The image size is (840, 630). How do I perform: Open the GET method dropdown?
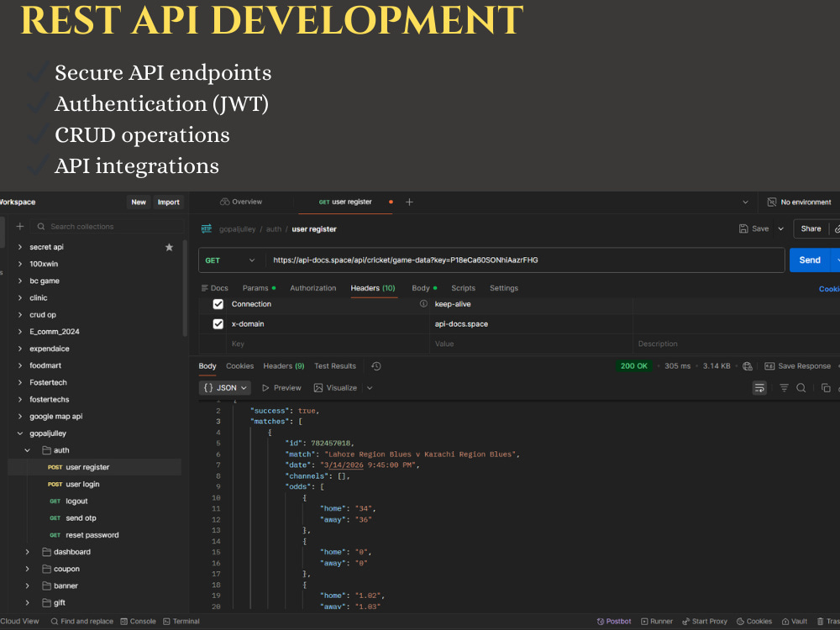[230, 260]
